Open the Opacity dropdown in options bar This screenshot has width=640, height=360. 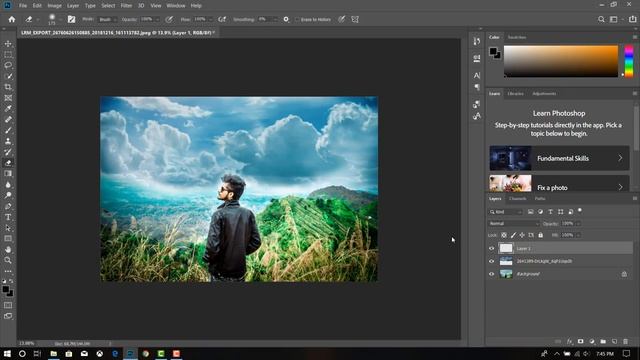click(x=158, y=19)
